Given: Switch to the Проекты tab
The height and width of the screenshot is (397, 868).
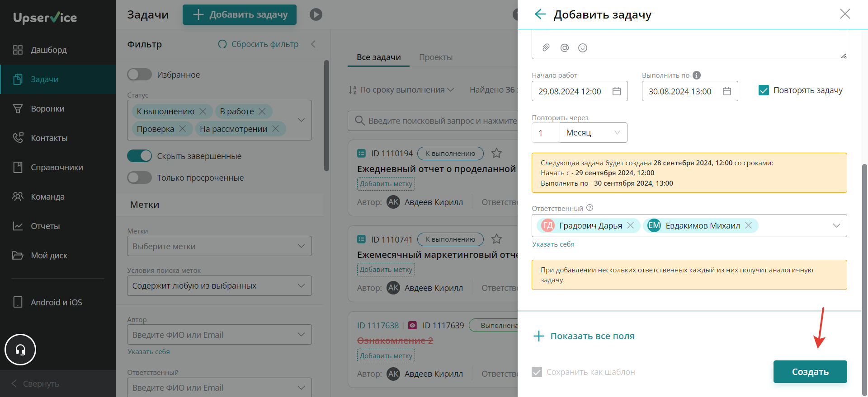Looking at the screenshot, I should pyautogui.click(x=436, y=57).
